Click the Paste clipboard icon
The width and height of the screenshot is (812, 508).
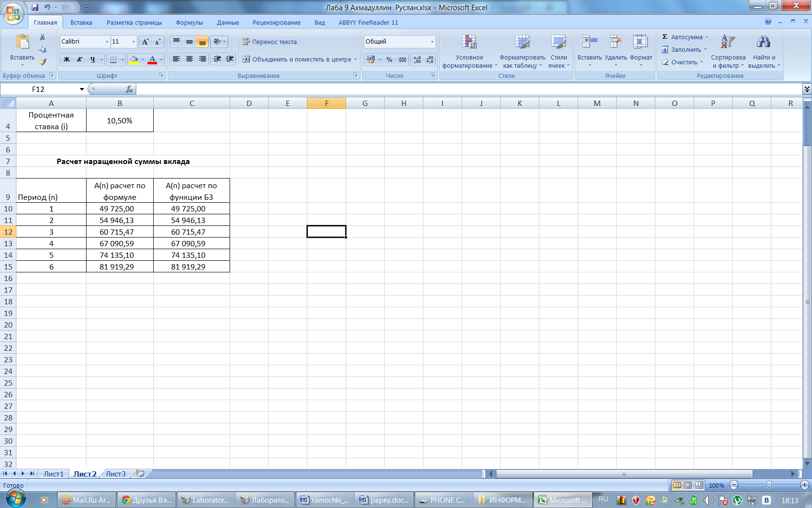coord(22,42)
